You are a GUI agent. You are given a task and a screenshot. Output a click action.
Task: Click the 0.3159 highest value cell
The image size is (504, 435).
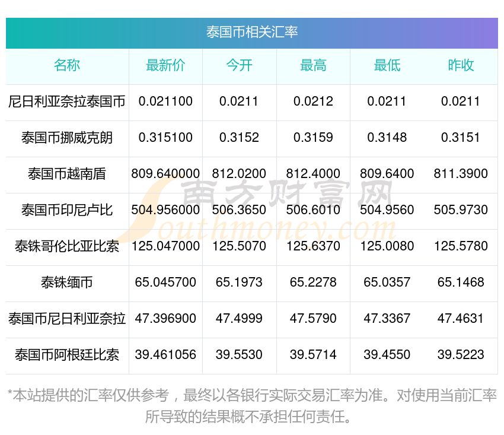pyautogui.click(x=313, y=138)
